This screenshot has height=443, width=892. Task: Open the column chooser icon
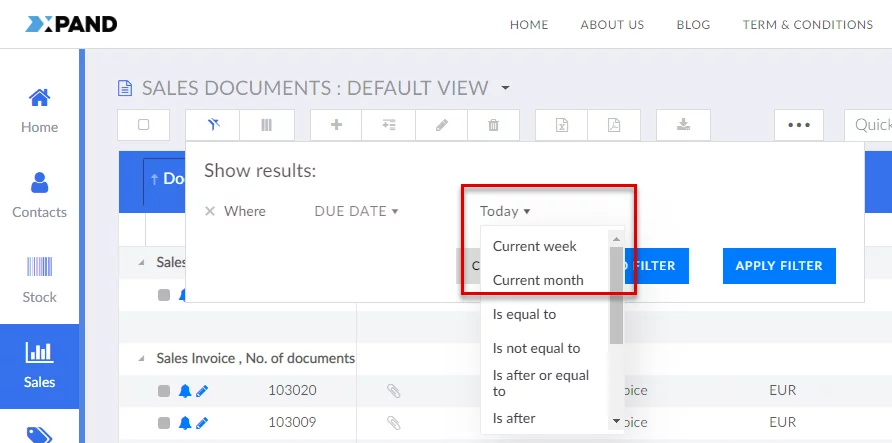tap(267, 125)
